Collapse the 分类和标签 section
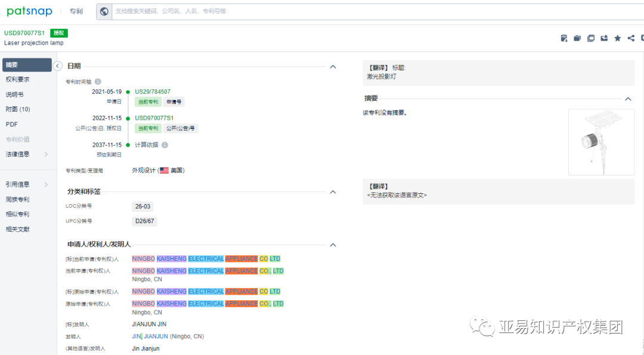644x355 pixels. click(333, 192)
